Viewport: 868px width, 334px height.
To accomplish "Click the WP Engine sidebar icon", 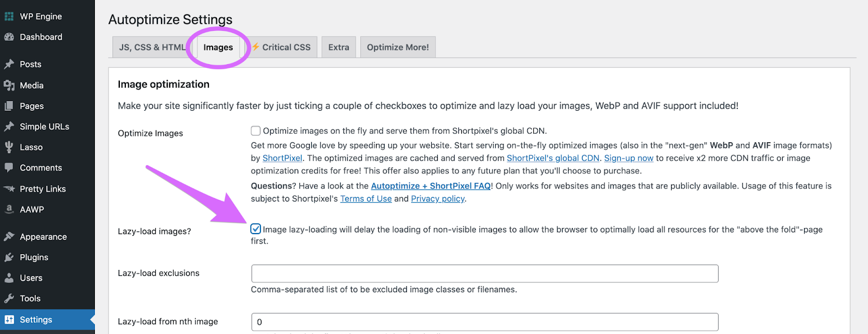I will click(9, 16).
